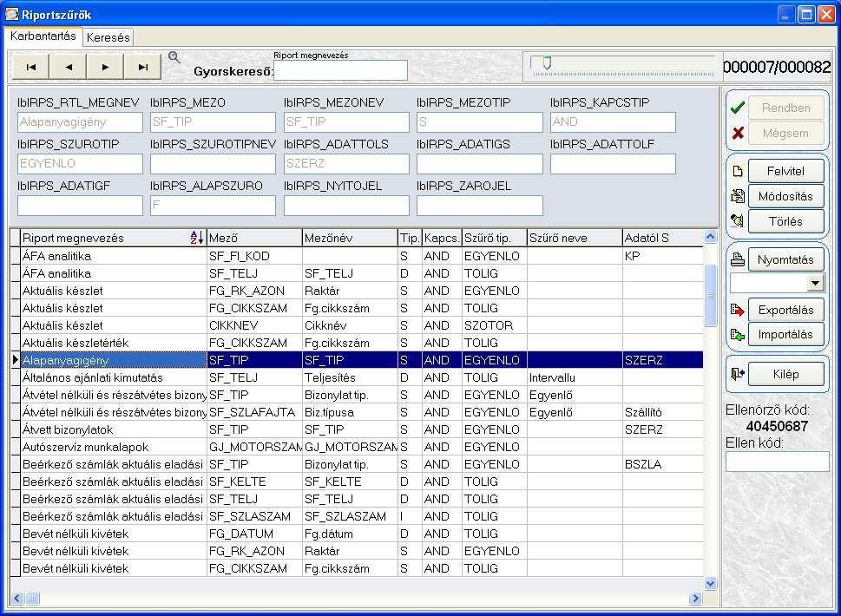The image size is (841, 616).
Task: Click the Kapcs. column header
Action: pos(442,238)
